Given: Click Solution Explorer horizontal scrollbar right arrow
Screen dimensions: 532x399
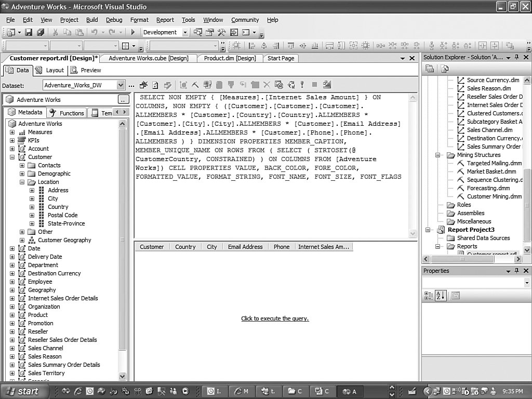Looking at the screenshot, I should pos(518,259).
